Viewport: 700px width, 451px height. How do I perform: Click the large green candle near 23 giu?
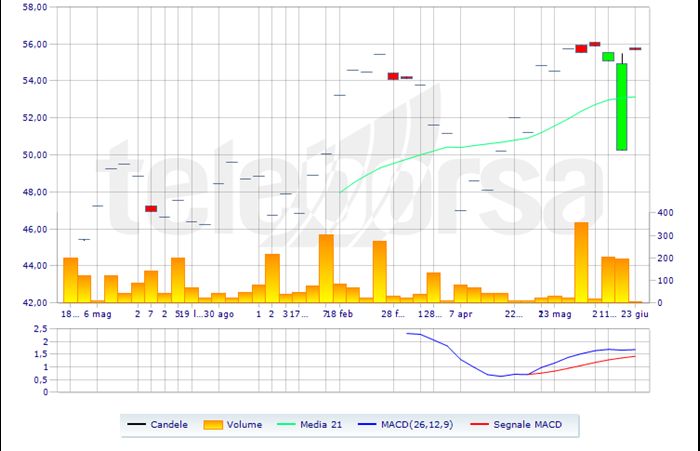(621, 107)
